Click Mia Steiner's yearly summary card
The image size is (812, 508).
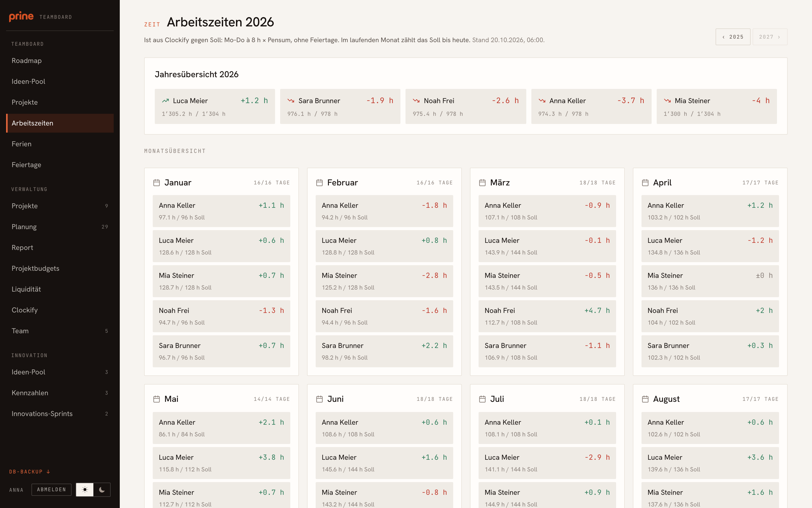[x=717, y=106]
